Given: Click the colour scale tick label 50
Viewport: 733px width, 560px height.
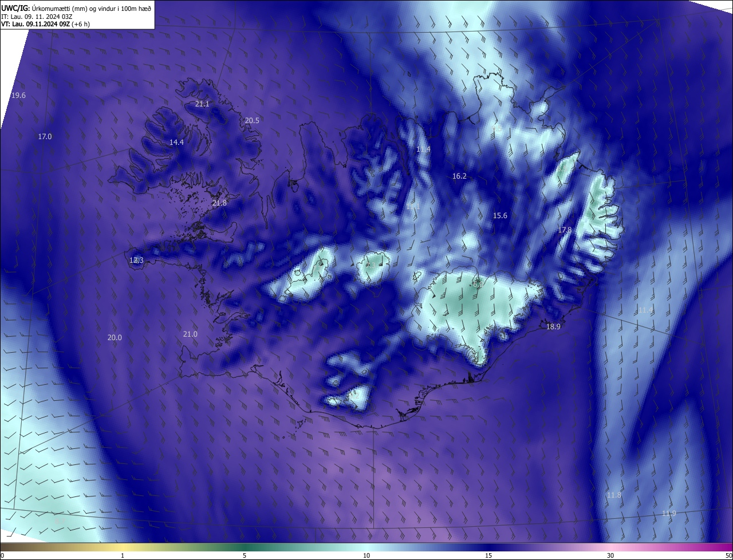Looking at the screenshot, I should (728, 555).
